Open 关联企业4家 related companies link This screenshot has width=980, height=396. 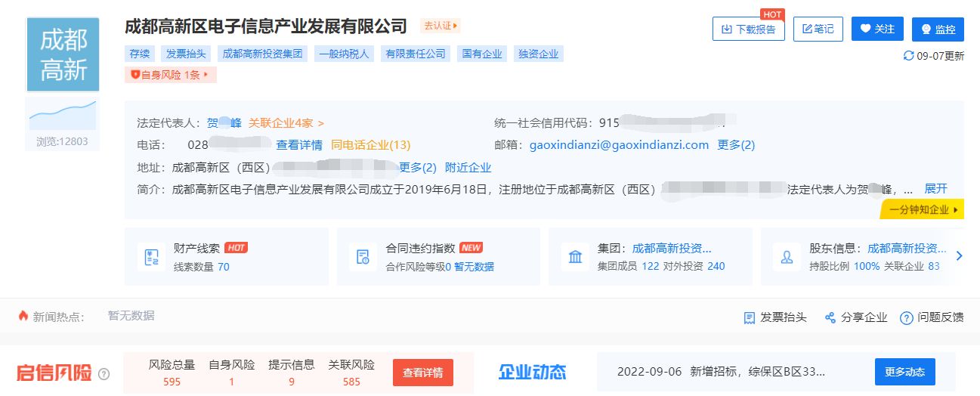click(x=286, y=123)
